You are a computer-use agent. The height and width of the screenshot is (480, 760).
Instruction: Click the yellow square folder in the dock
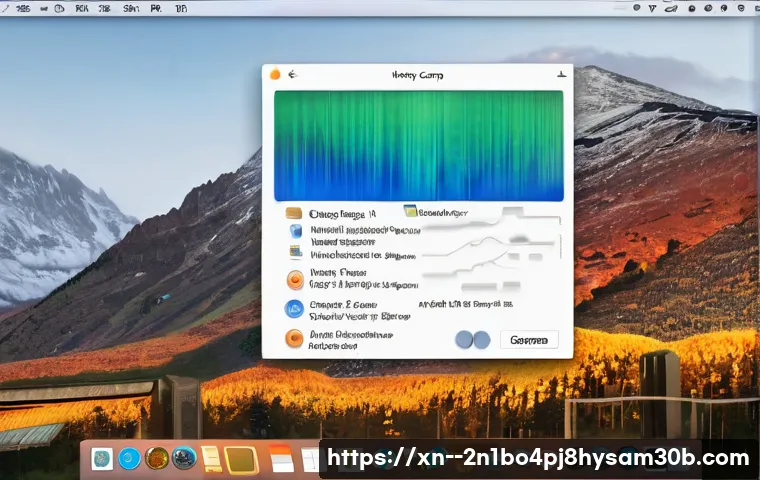click(241, 459)
